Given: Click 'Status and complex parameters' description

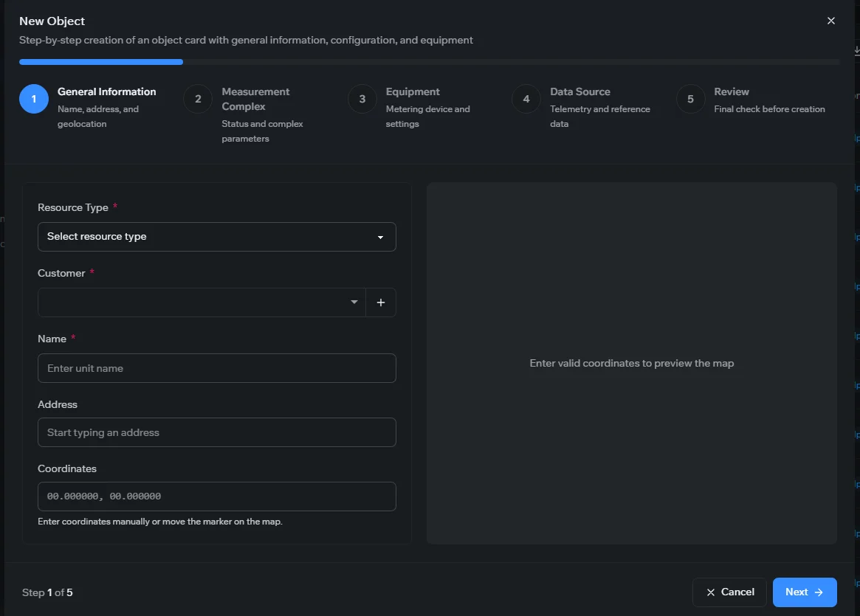Looking at the screenshot, I should [262, 131].
